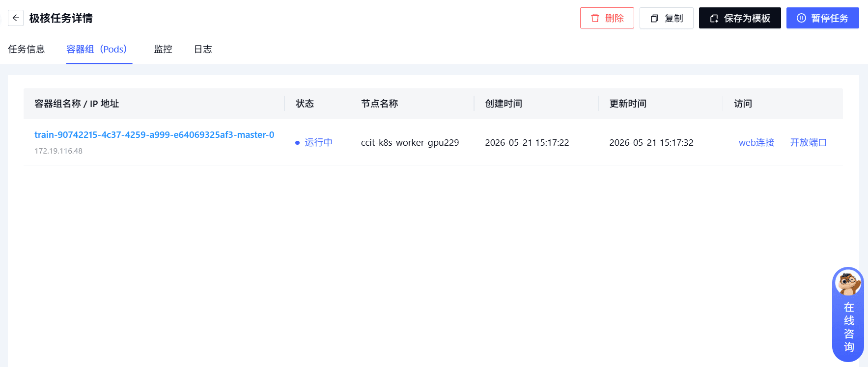Click update time 2026-05-21 15:17:32
This screenshot has height=367, width=868.
coord(651,143)
